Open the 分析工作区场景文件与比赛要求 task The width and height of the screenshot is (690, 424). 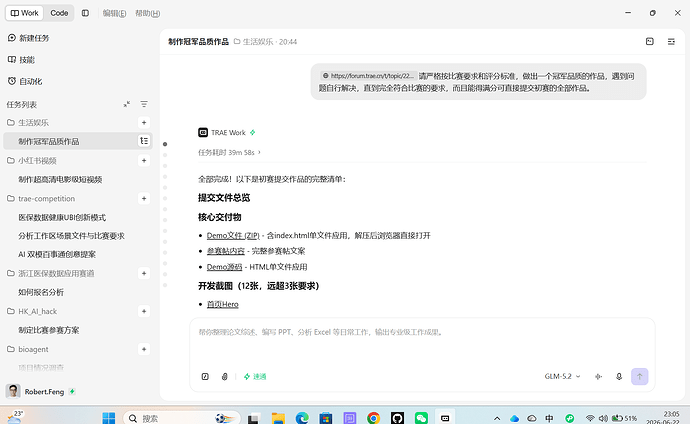[71, 236]
